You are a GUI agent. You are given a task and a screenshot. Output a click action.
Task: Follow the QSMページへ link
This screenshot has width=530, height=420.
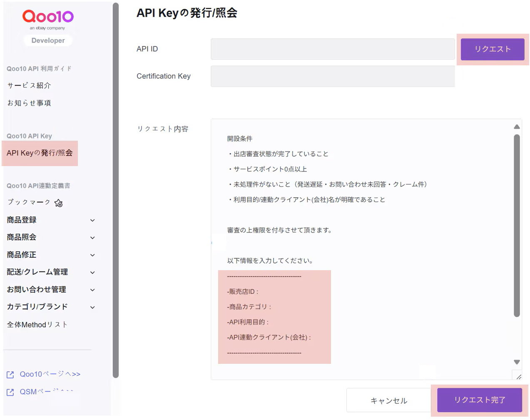tap(47, 392)
